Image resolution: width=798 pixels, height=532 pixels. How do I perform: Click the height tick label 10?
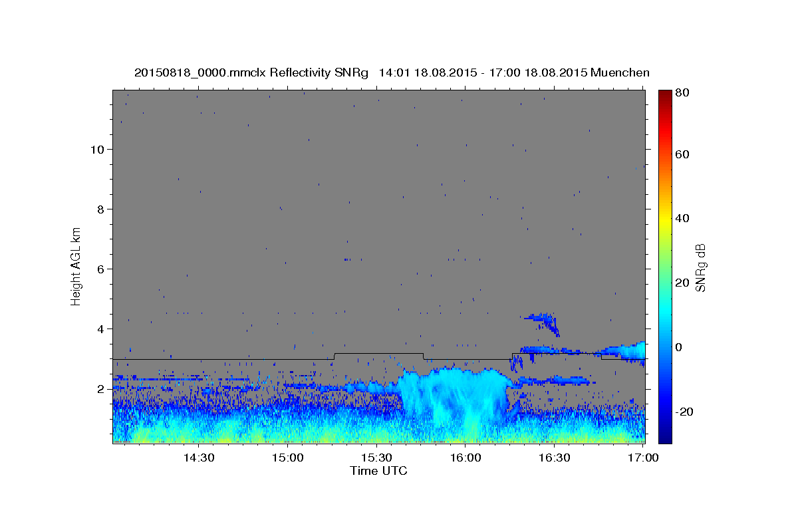[x=97, y=149]
